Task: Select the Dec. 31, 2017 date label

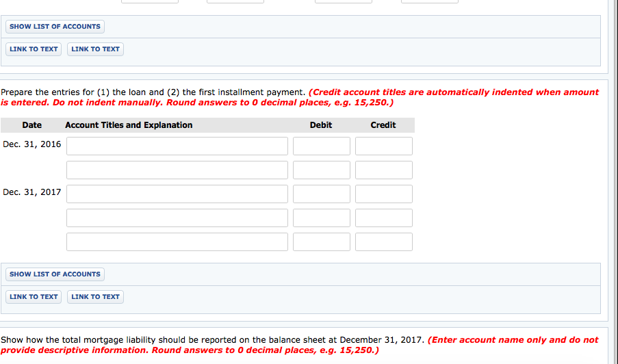Action: (x=32, y=192)
